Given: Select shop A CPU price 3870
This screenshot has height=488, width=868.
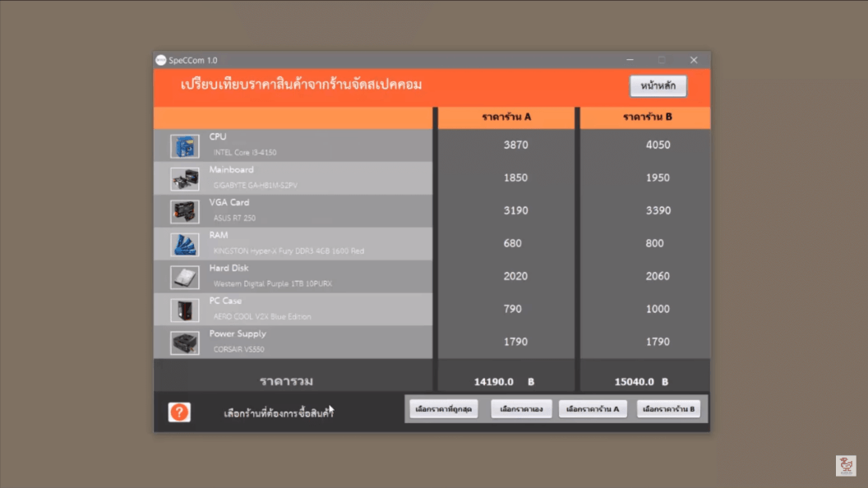Looking at the screenshot, I should click(515, 145).
